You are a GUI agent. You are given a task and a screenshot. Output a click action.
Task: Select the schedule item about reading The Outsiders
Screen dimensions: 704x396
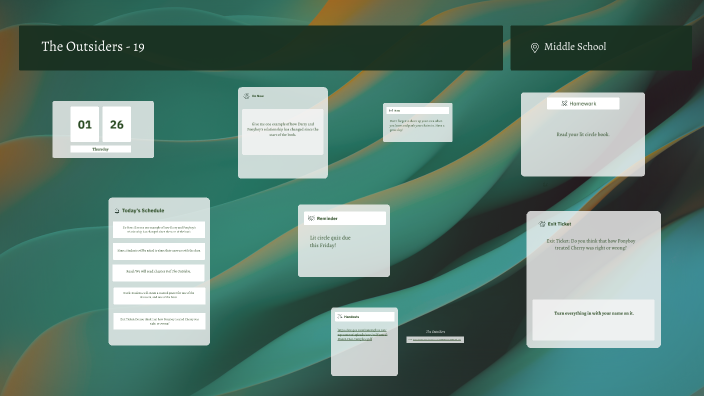(159, 272)
